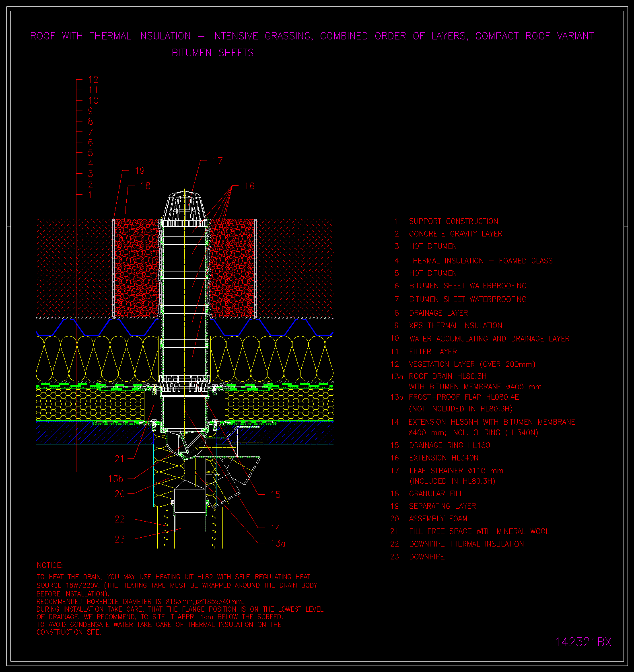Click legend entry 'SUPPORT CONSTRUCTION'
This screenshot has height=672, width=634.
[x=453, y=222]
